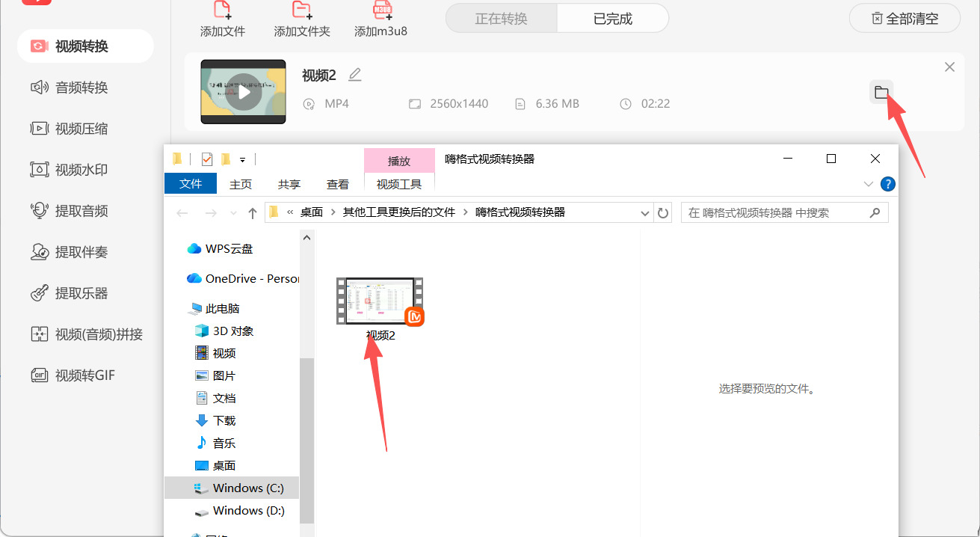Select 文档 folder in navigation pane
Image resolution: width=980 pixels, height=537 pixels.
point(215,398)
